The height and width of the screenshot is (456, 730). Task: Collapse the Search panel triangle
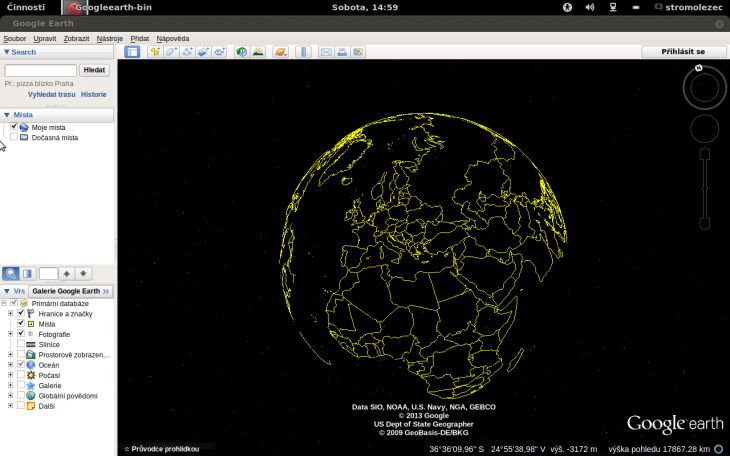click(x=7, y=52)
